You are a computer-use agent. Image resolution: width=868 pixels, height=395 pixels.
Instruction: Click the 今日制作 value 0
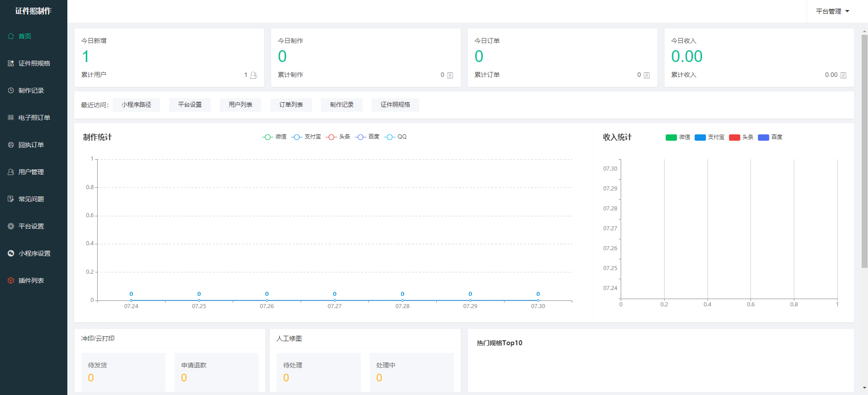pyautogui.click(x=282, y=57)
